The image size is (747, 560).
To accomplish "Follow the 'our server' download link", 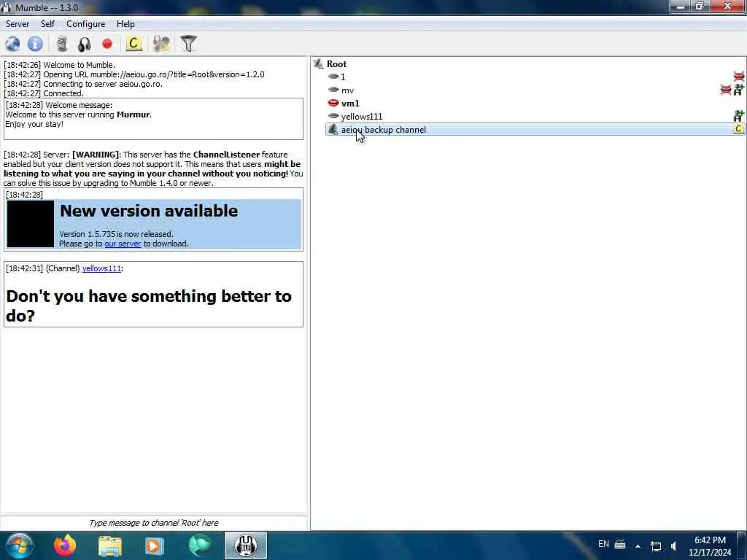I will [x=123, y=244].
